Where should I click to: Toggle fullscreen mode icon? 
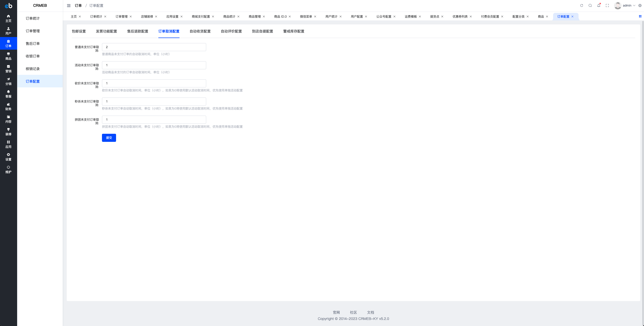pos(607,6)
